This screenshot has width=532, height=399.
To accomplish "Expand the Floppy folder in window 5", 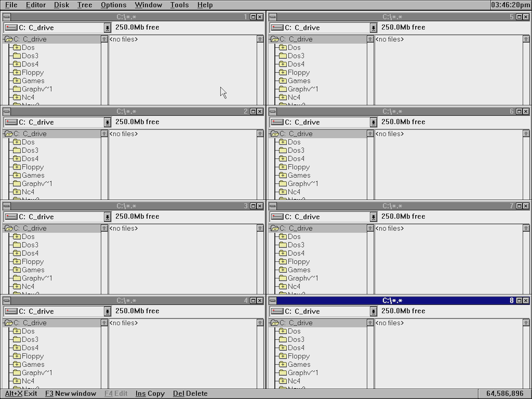I will pyautogui.click(x=283, y=72).
